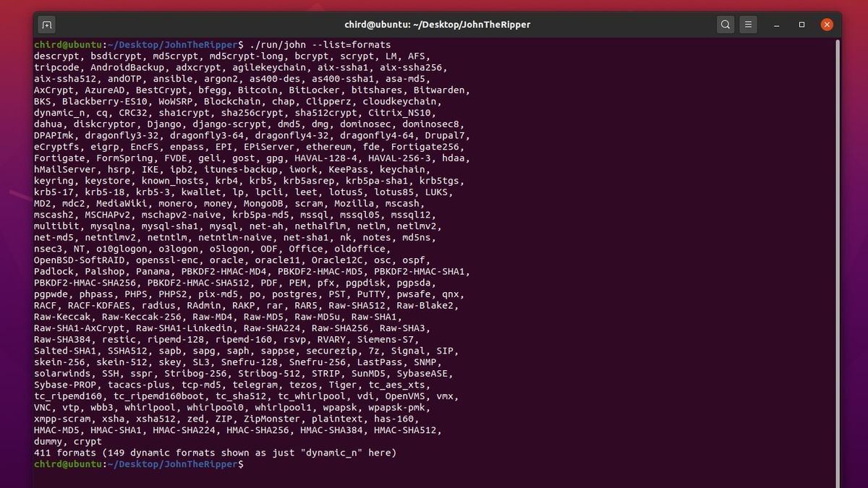This screenshot has width=868, height=488.
Task: Close the terminal window
Action: (x=827, y=25)
